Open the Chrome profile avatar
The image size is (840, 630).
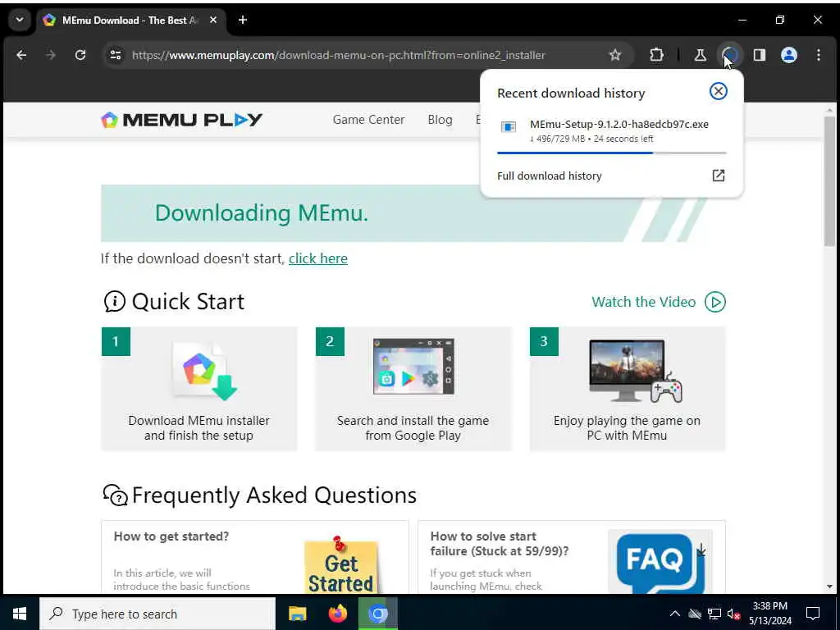(x=788, y=55)
